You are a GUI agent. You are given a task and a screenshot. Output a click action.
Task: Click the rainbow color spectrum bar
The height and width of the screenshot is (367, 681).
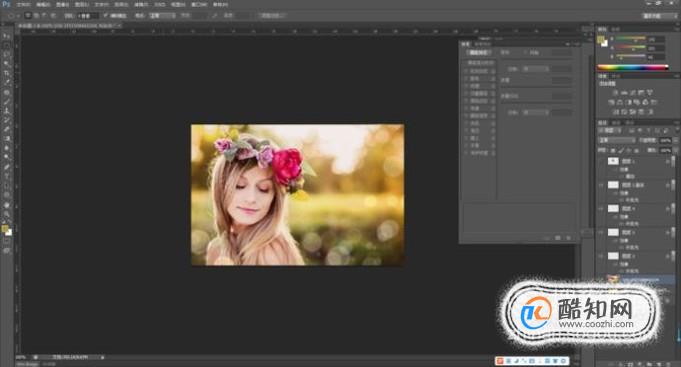(632, 67)
